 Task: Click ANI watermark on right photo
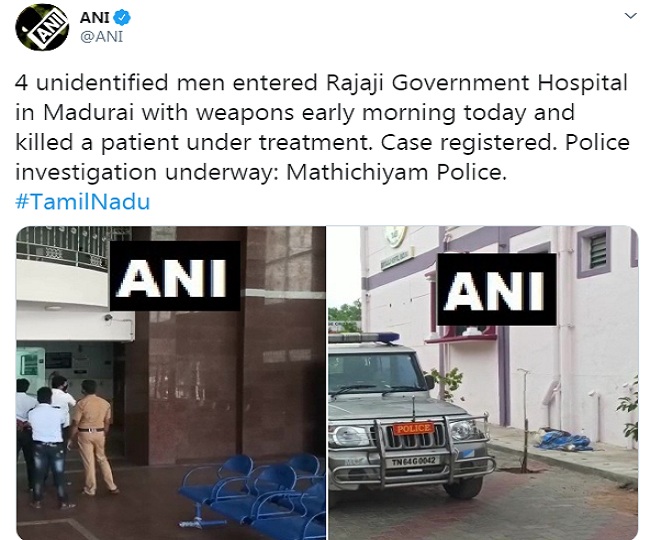pyautogui.click(x=497, y=289)
